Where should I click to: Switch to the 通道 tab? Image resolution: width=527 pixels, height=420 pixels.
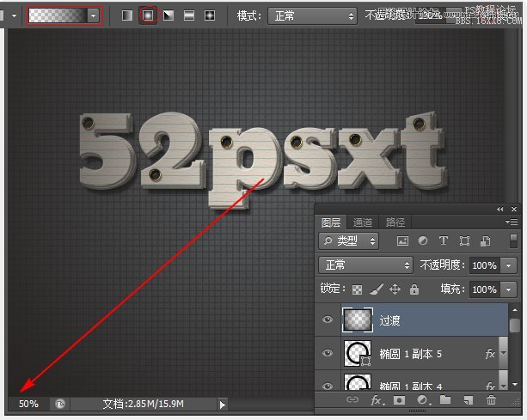click(x=362, y=222)
